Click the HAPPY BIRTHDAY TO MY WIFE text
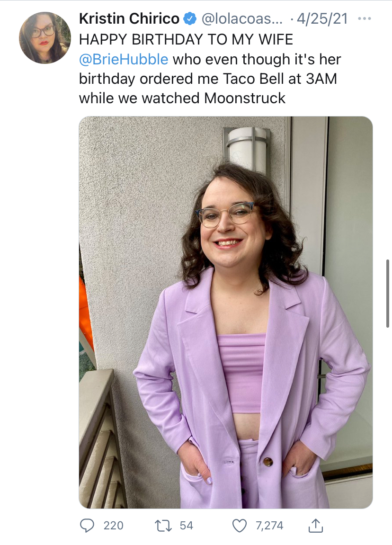Screen dimensions: 392x545 coord(186,39)
